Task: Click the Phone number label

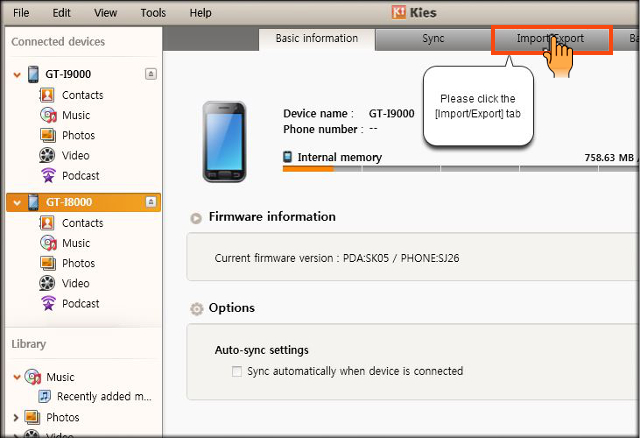Action: pyautogui.click(x=323, y=129)
